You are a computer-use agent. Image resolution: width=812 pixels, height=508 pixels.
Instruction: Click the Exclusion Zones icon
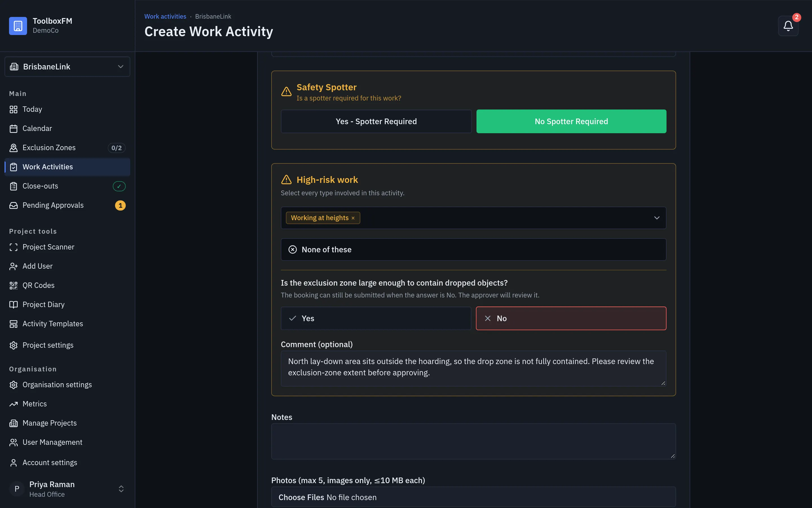click(14, 148)
